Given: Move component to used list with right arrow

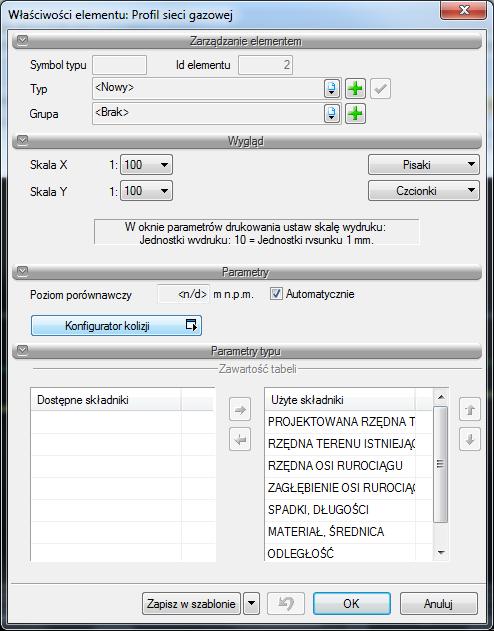Looking at the screenshot, I should pyautogui.click(x=240, y=410).
